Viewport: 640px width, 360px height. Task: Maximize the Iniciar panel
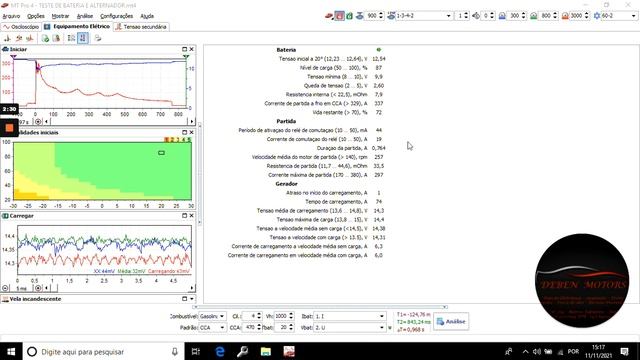(184, 49)
